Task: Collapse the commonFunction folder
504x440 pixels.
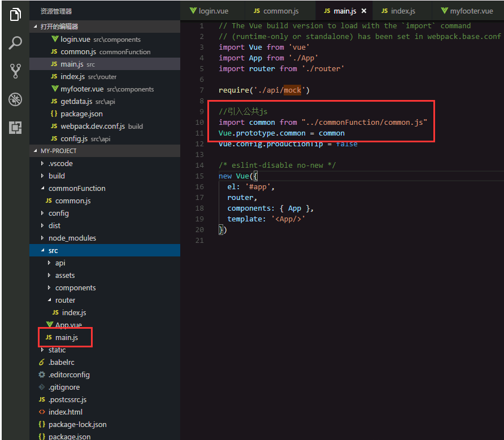Action: (x=43, y=188)
